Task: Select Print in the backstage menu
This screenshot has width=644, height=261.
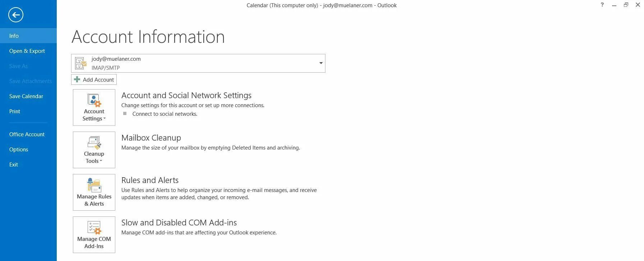Action: [x=15, y=111]
